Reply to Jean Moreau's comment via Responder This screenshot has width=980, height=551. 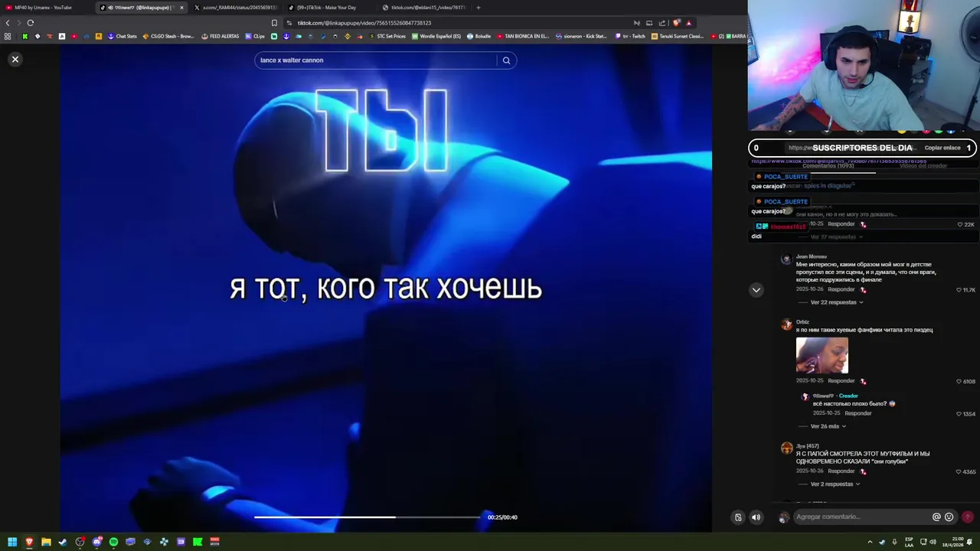coord(841,289)
